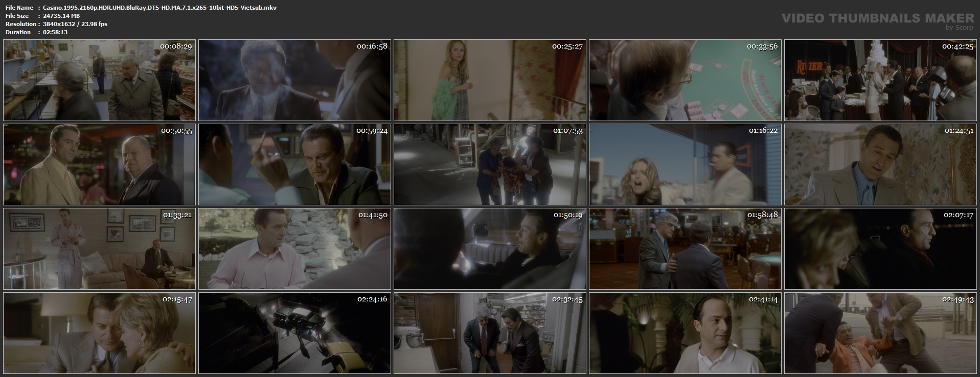
Task: Click the "File Name" label
Action: 19,8
